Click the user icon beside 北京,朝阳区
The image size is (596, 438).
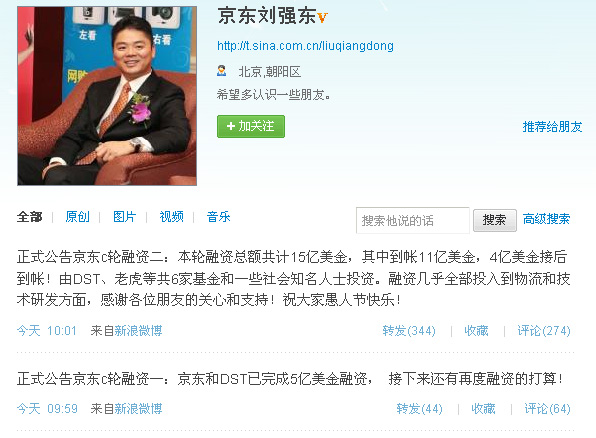coord(222,71)
